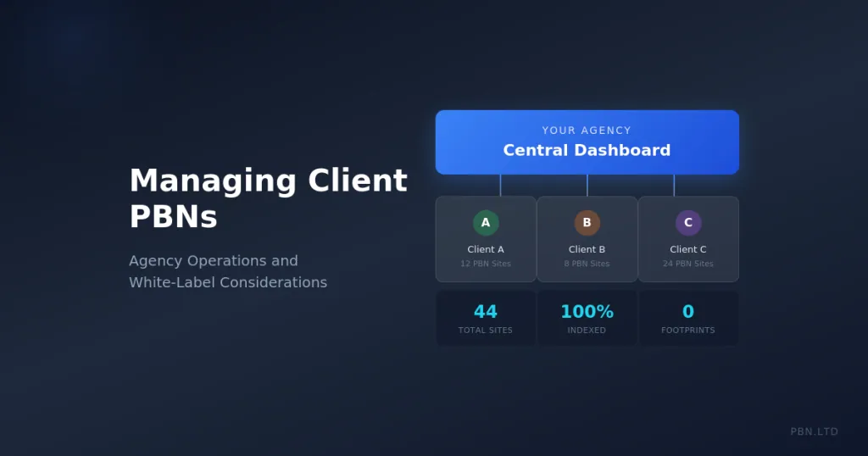
Task: Click the '24 PBN Sites' text
Action: pos(688,264)
